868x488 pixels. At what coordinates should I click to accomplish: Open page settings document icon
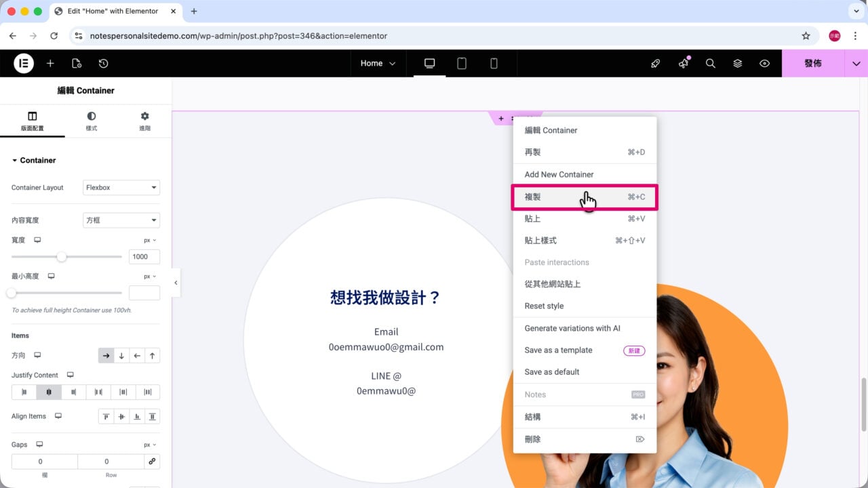pyautogui.click(x=77, y=63)
